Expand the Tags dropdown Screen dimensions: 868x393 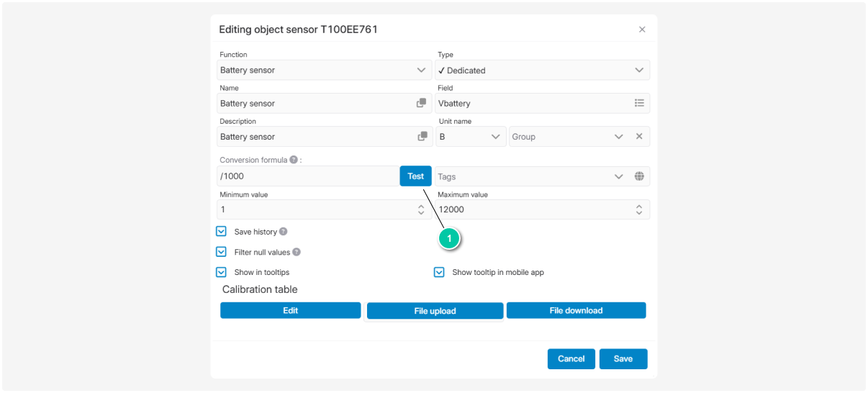pyautogui.click(x=618, y=176)
